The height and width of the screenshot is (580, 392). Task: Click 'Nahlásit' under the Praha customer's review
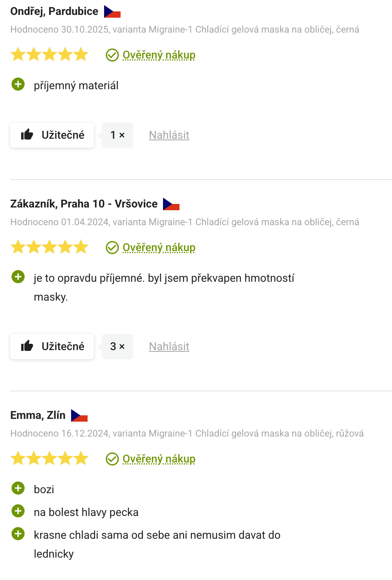click(x=169, y=346)
